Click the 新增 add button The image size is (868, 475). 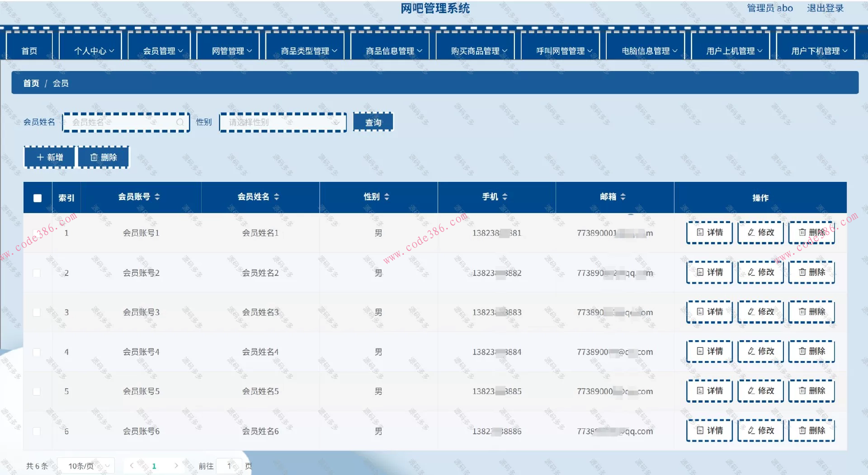pos(50,157)
